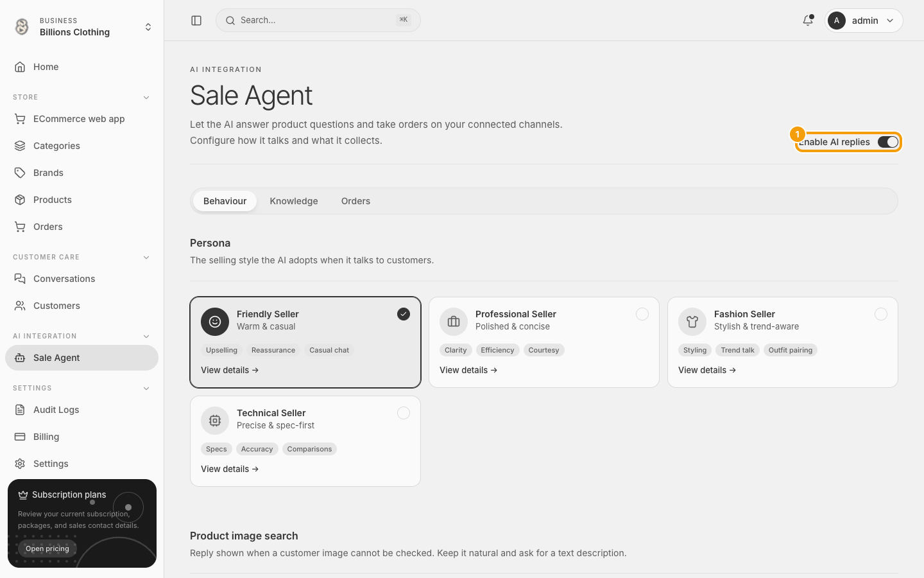Collapse the Customer Care section
This screenshot has width=924, height=578.
pyautogui.click(x=146, y=258)
